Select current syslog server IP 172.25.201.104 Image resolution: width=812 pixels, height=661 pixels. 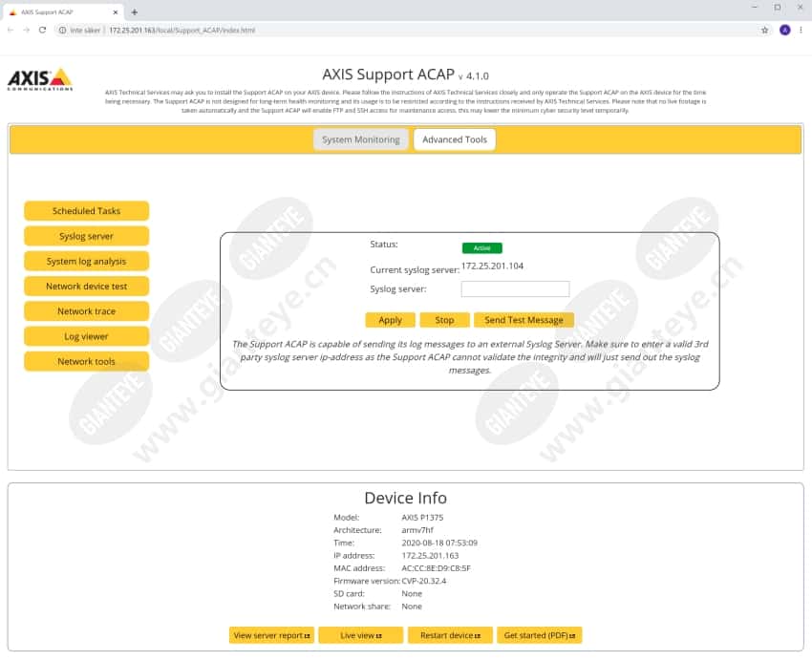pyautogui.click(x=493, y=267)
